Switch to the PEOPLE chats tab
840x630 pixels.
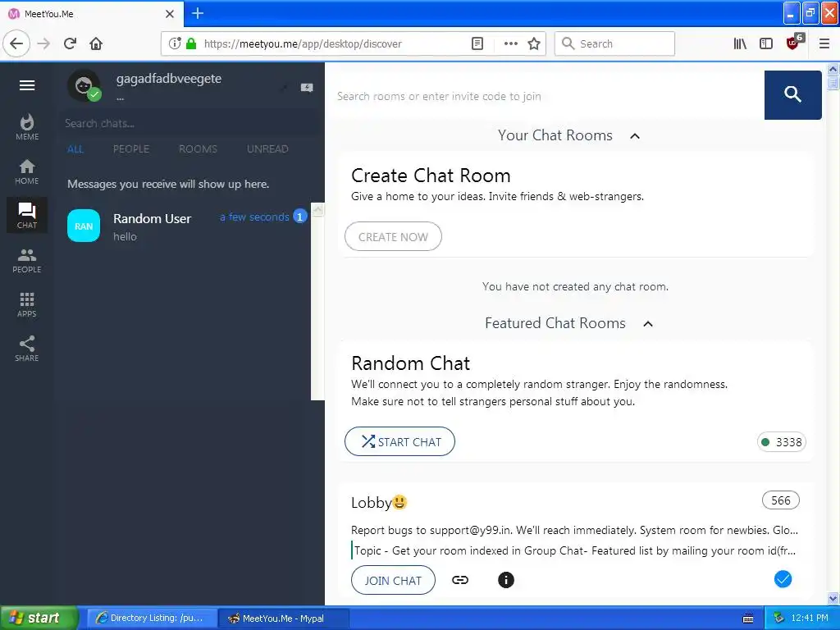131,149
